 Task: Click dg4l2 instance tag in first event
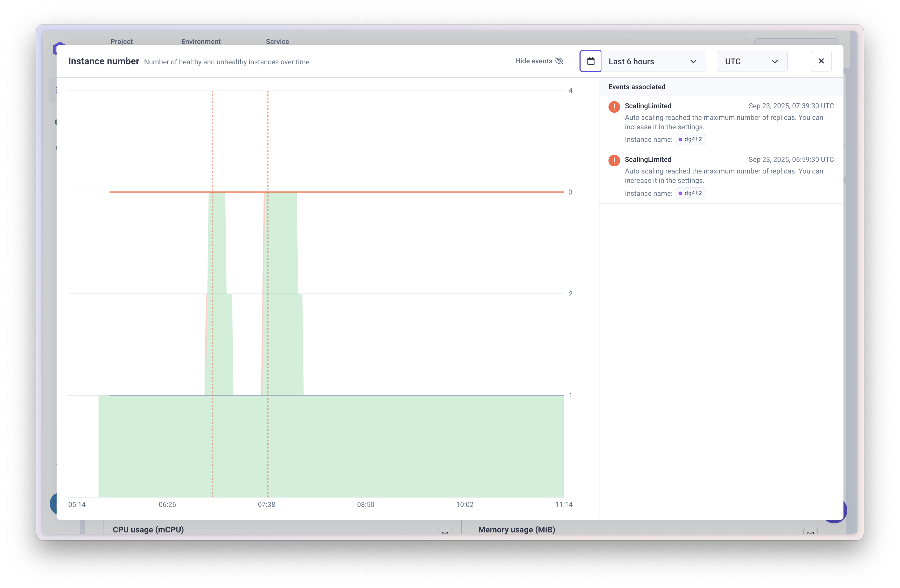click(690, 140)
